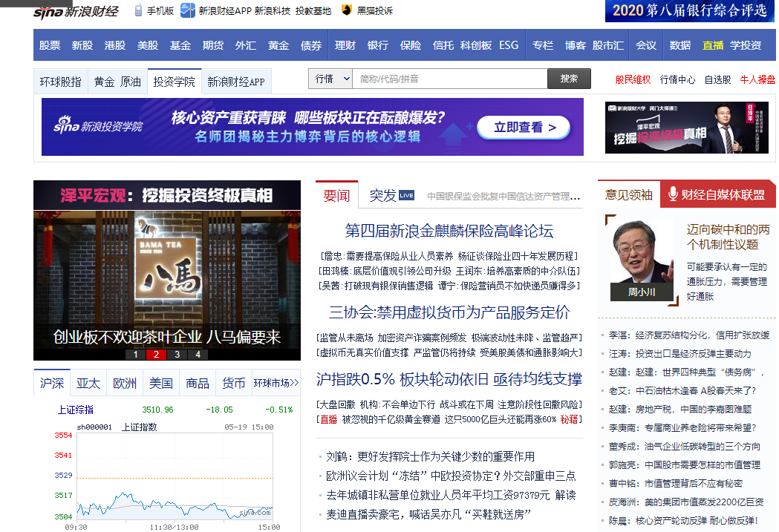The width and height of the screenshot is (779, 532).
Task: Open the ESG navigation item
Action: click(509, 45)
